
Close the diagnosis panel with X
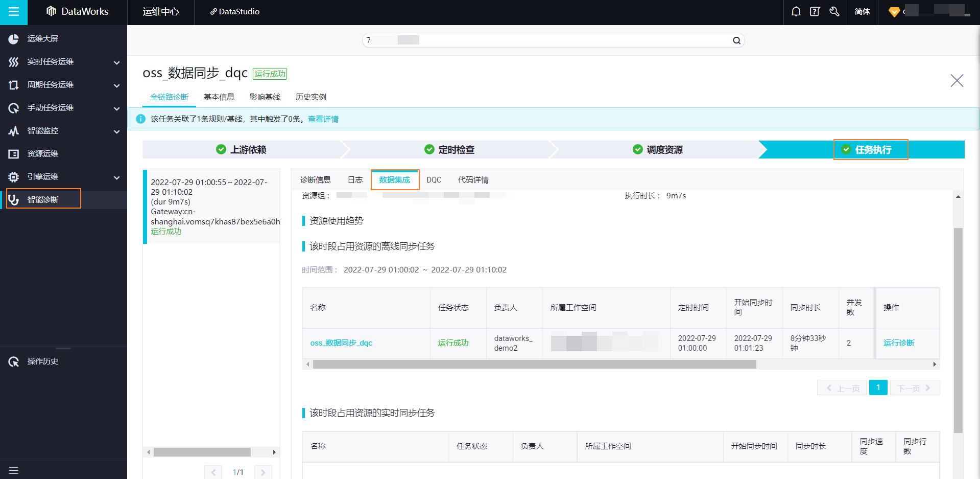(x=957, y=80)
